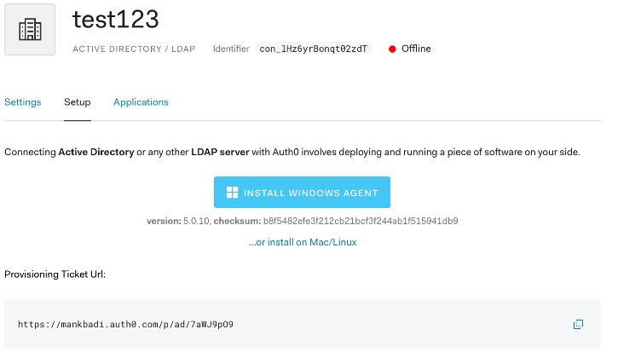Click the Provisioning Ticket Url label

click(x=55, y=274)
